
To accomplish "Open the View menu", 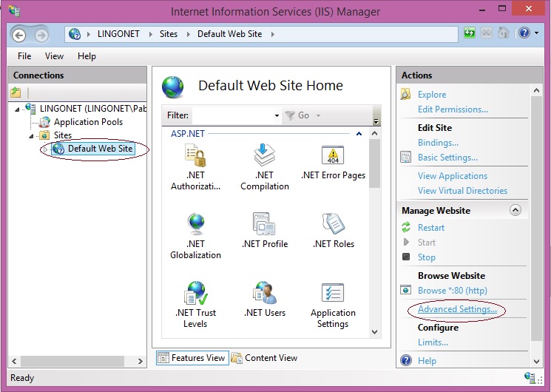I will click(x=54, y=56).
